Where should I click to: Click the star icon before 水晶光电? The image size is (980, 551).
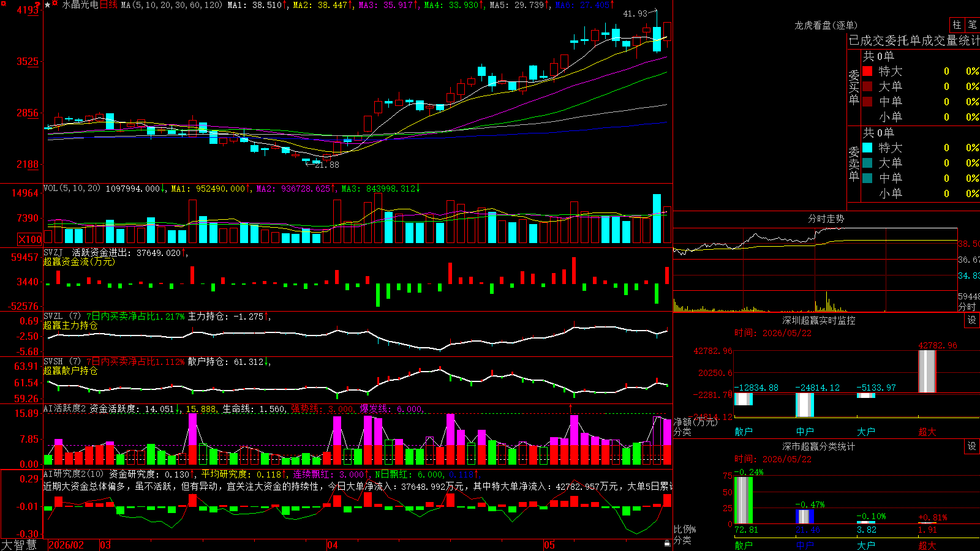(x=48, y=5)
